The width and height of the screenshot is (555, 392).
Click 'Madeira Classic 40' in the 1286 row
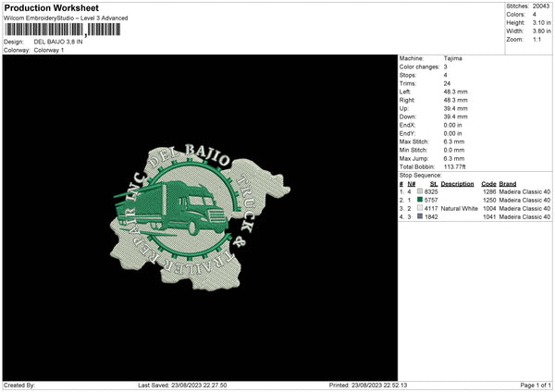tap(524, 191)
